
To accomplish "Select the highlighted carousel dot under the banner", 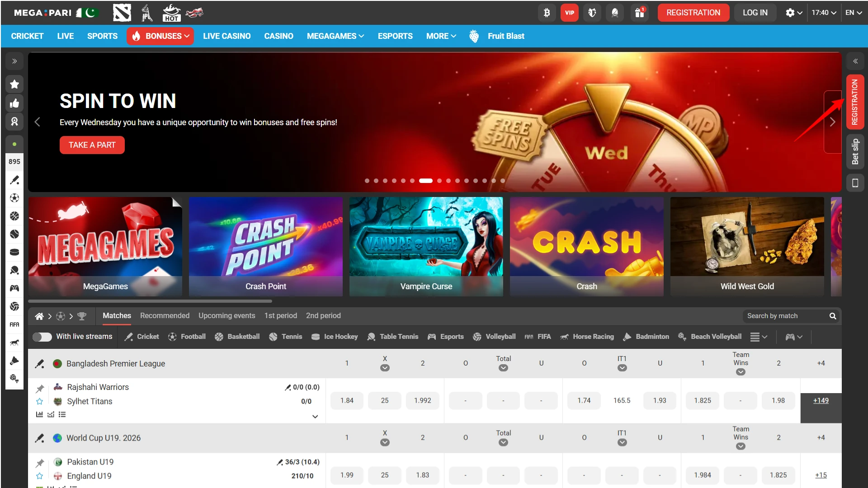I will (425, 180).
